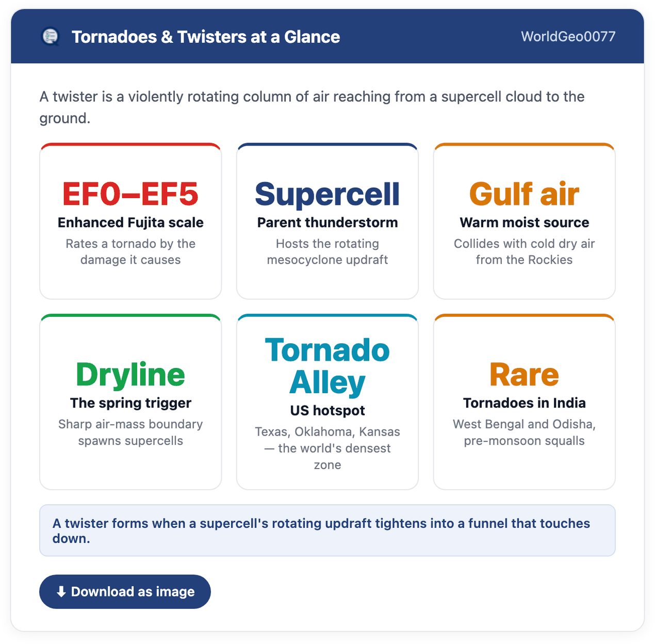Click the Gulf air card

pos(525,221)
